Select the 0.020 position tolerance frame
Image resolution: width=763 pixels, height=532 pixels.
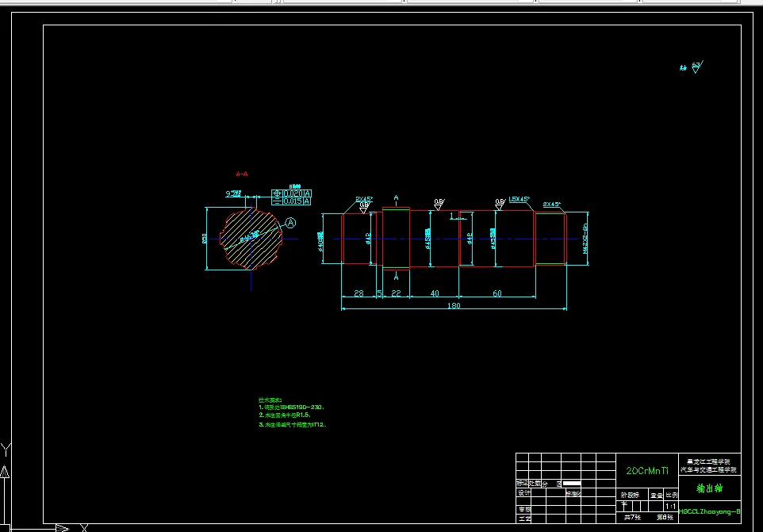coord(291,193)
